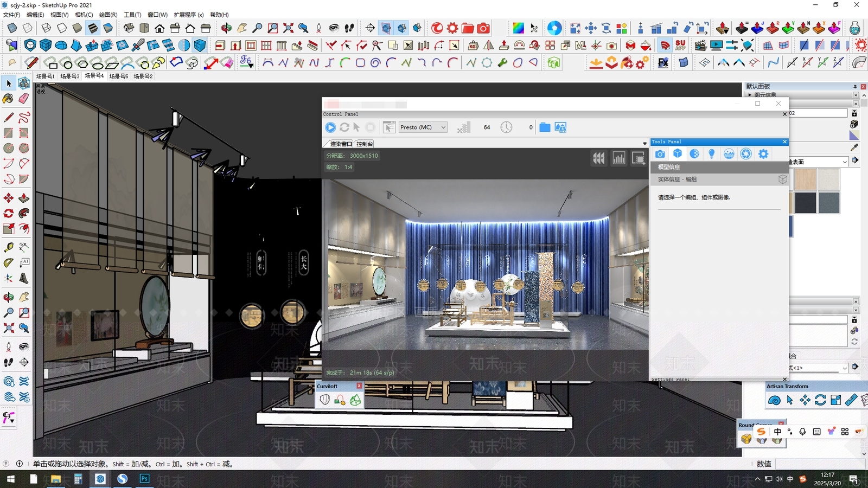Select the Protractor tool
Screen dimensions: 868x488
click(9, 263)
